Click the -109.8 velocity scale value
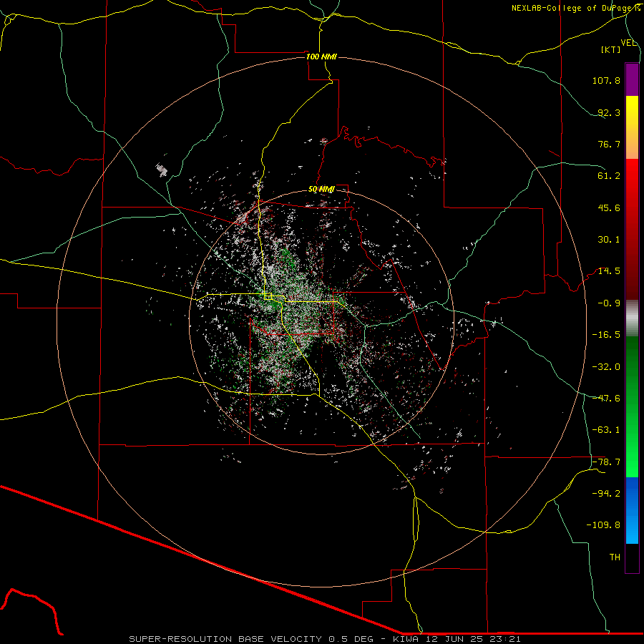This screenshot has height=644, width=644. [603, 525]
